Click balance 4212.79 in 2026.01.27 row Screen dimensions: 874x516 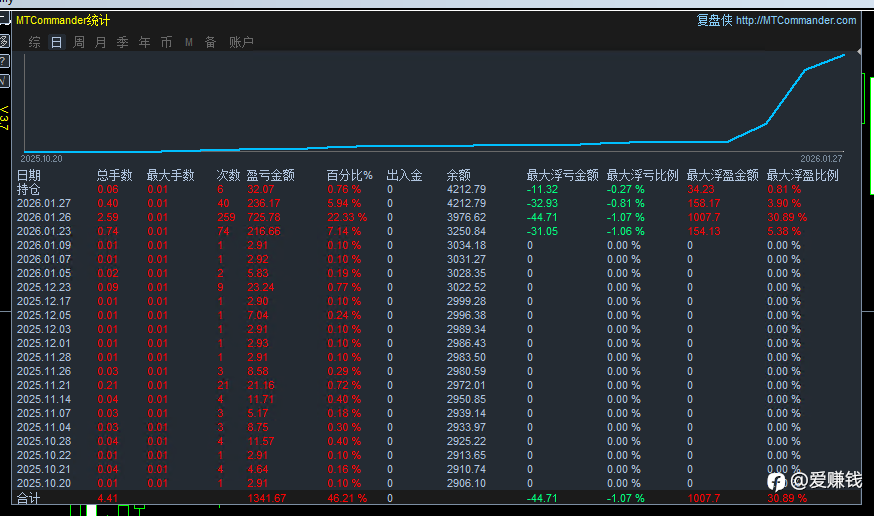[466, 203]
